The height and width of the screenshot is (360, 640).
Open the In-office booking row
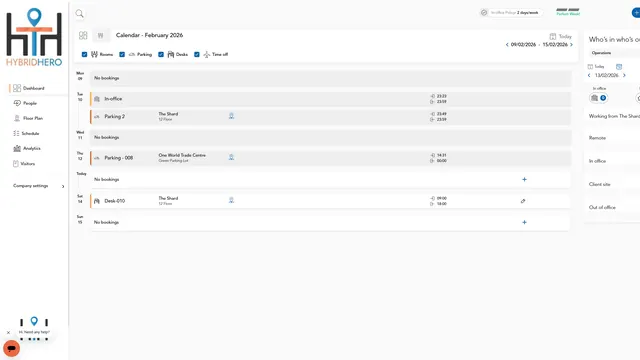coord(331,99)
